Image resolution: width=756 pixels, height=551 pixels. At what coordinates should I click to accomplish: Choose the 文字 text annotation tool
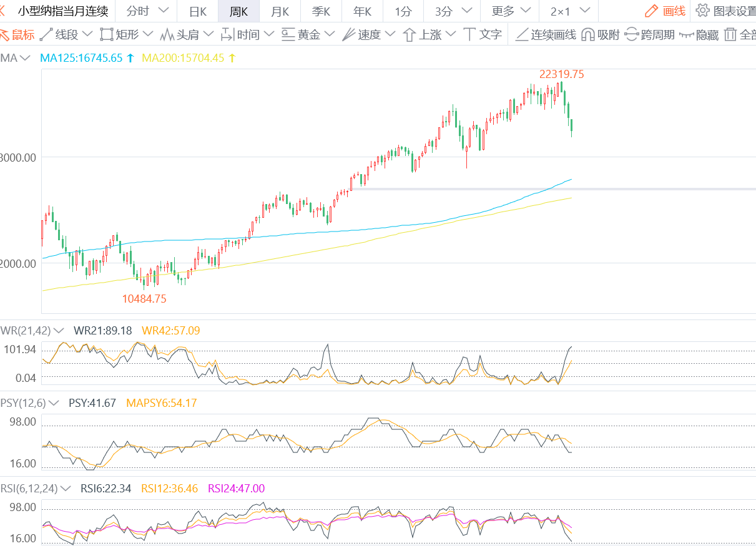click(x=483, y=35)
